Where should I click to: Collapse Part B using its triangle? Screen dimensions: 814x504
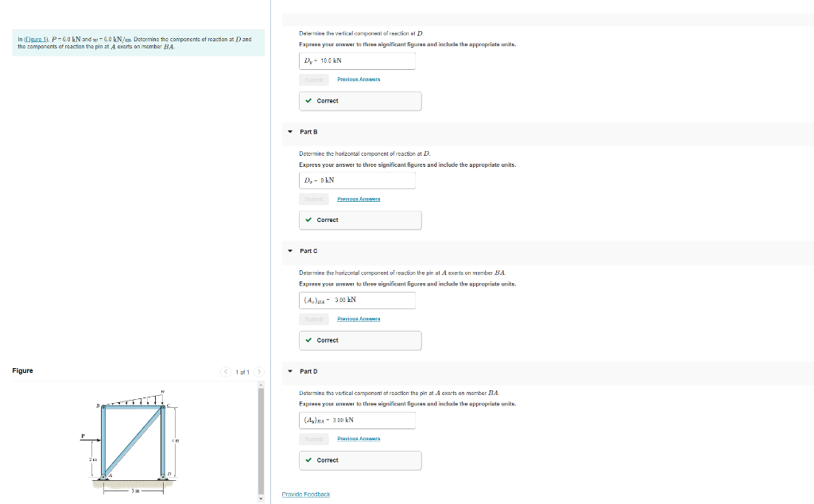click(x=290, y=132)
